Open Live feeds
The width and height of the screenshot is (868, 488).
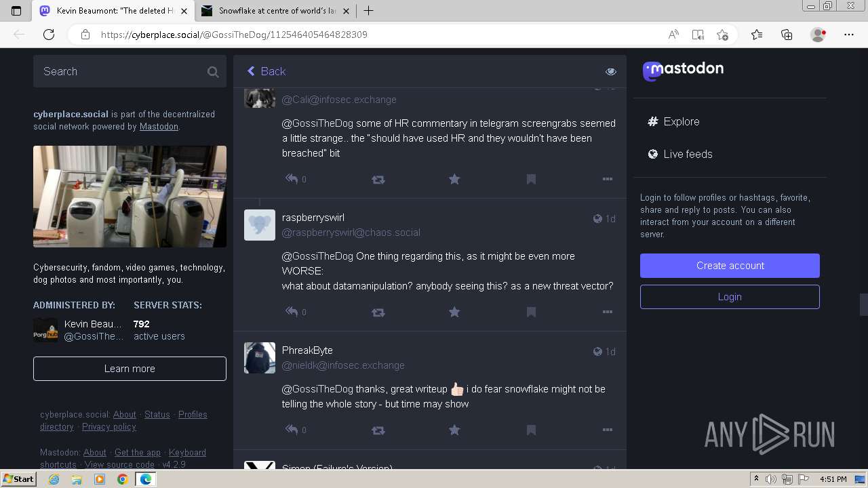tap(680, 154)
